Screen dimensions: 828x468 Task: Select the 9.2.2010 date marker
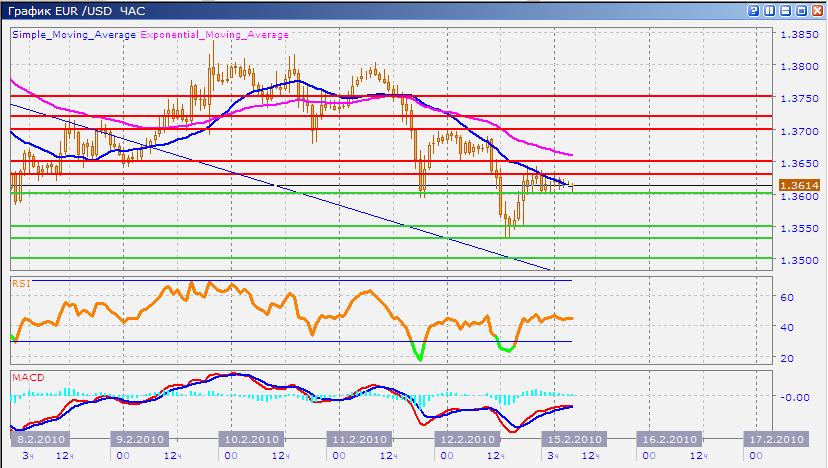140,439
